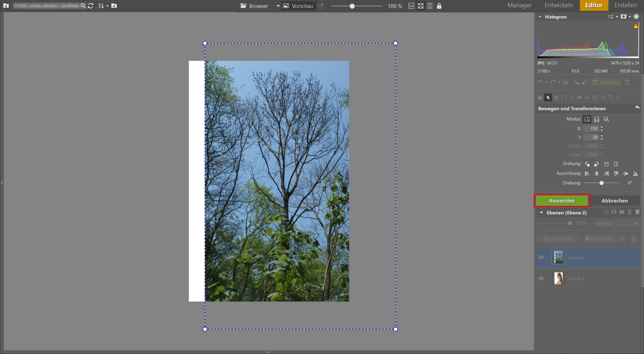644x354 pixels.
Task: Collapse the Histogram panel
Action: click(540, 17)
